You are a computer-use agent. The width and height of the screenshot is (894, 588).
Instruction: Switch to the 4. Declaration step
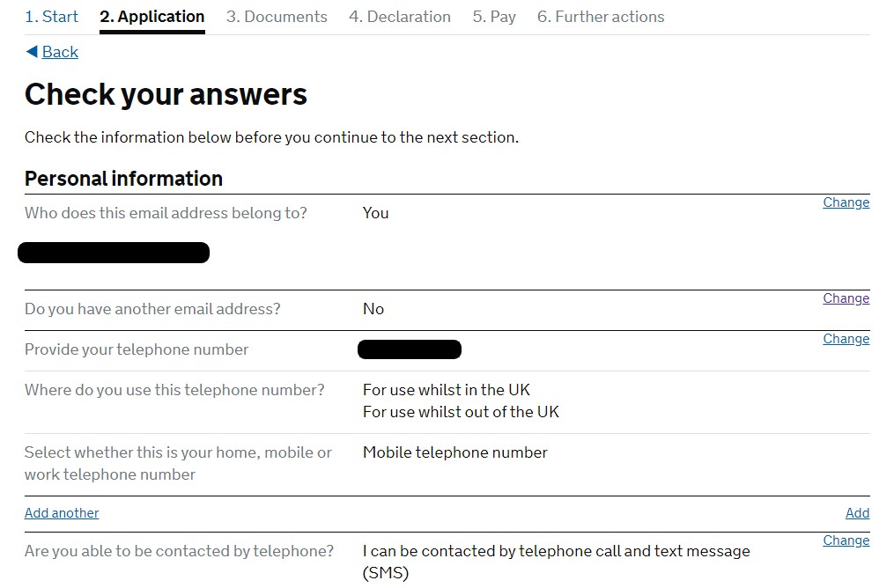[399, 17]
